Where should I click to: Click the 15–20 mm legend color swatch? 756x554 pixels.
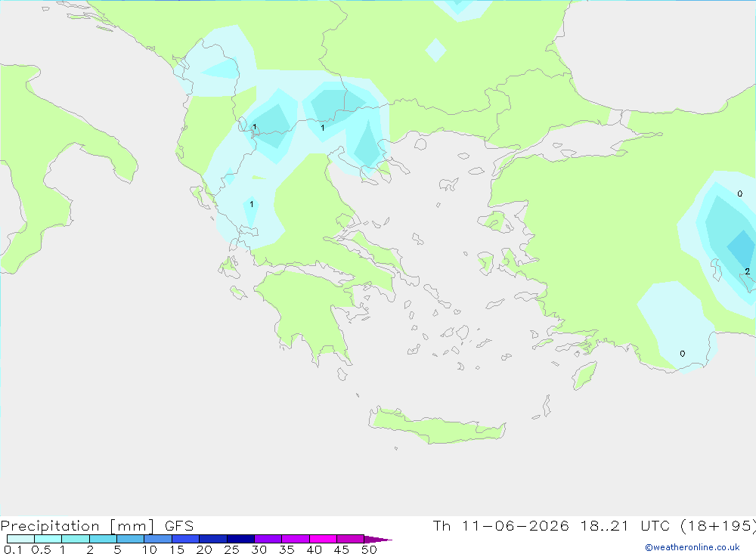point(186,539)
